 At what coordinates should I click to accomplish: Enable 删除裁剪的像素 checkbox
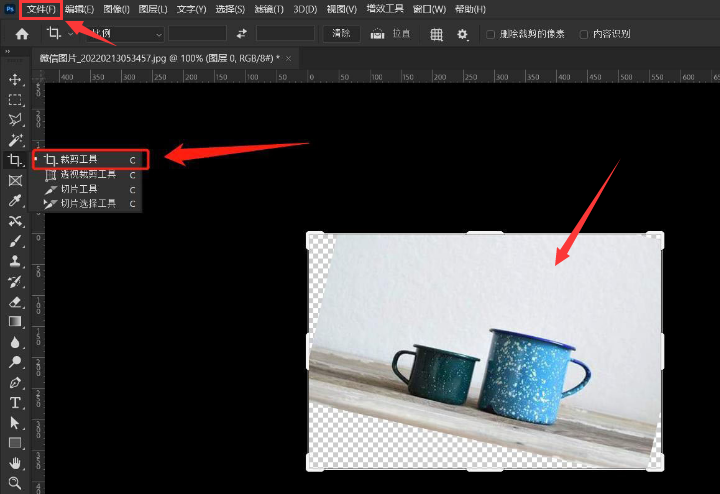click(490, 34)
